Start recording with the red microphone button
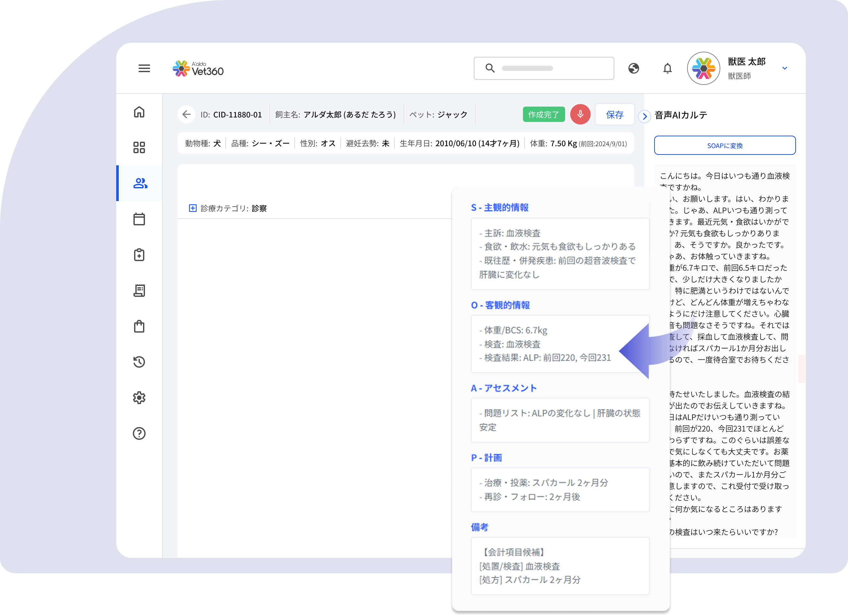Screen dimensions: 848x616 pyautogui.click(x=580, y=114)
